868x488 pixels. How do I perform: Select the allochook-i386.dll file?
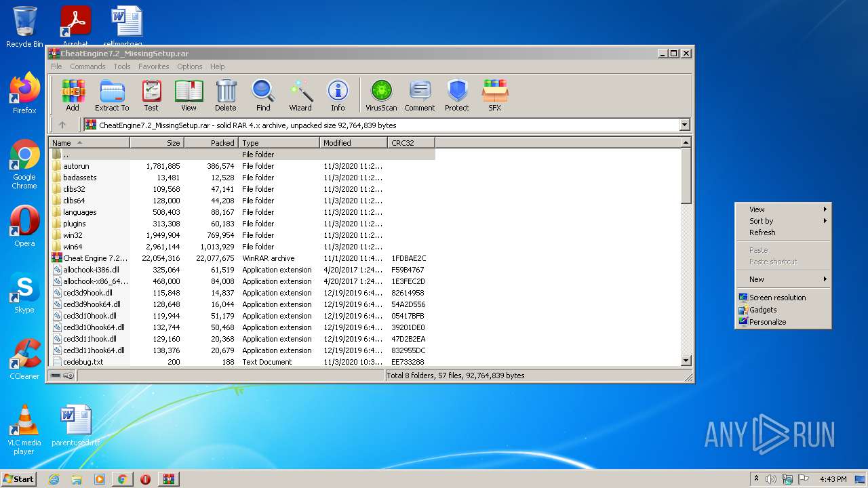[242, 270]
